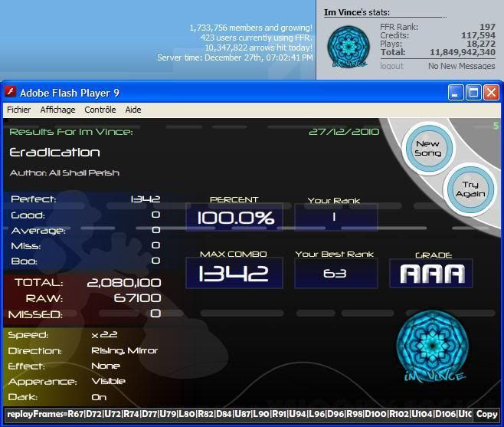Click the blue mandala avatar in results screen
Screen dimensions: 504x427
point(434,343)
